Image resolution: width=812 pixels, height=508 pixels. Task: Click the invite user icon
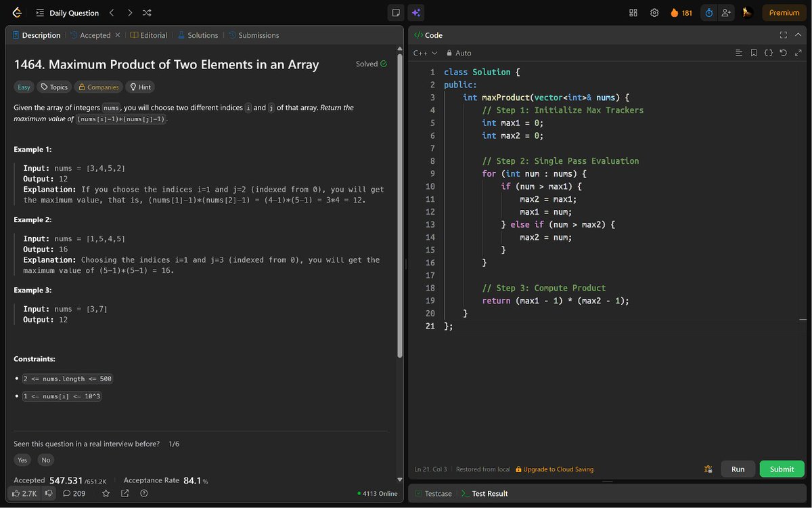pyautogui.click(x=727, y=13)
